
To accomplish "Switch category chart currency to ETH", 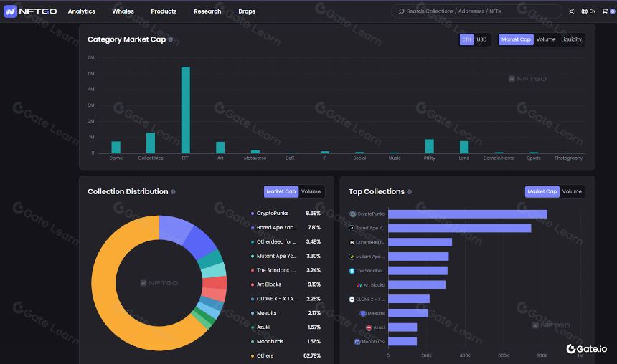I will (x=466, y=39).
